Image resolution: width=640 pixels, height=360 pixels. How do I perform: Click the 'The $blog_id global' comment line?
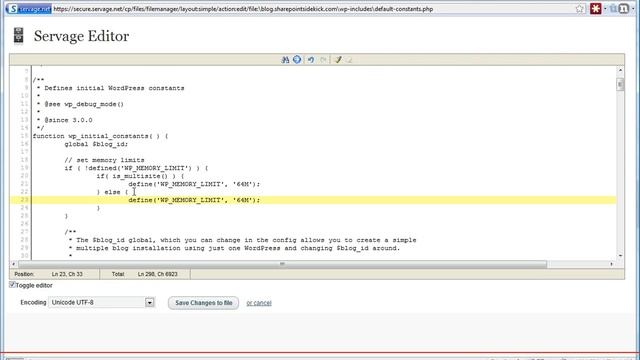(242, 240)
